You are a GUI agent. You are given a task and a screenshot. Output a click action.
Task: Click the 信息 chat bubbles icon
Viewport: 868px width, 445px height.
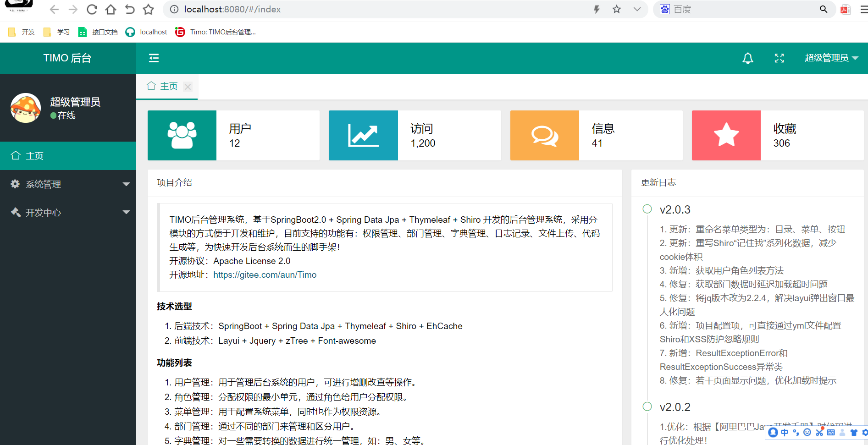pos(545,136)
